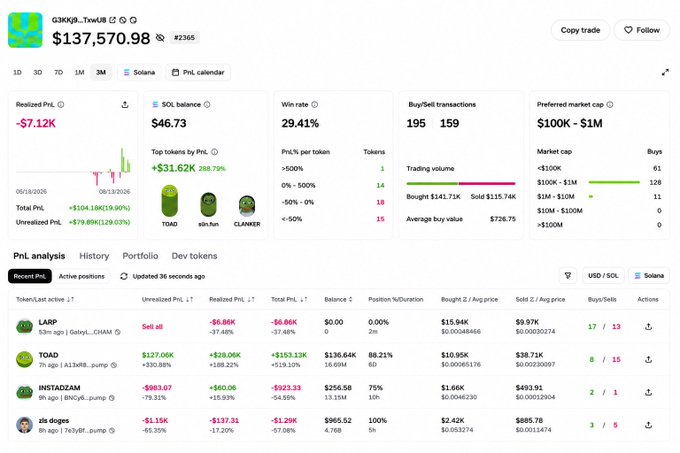Share the INSTADZAM row PnL
The height and width of the screenshot is (453, 680).
648,392
